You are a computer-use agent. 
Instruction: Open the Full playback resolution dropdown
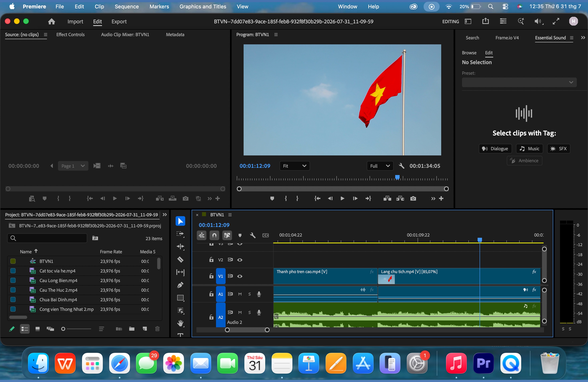pos(380,166)
